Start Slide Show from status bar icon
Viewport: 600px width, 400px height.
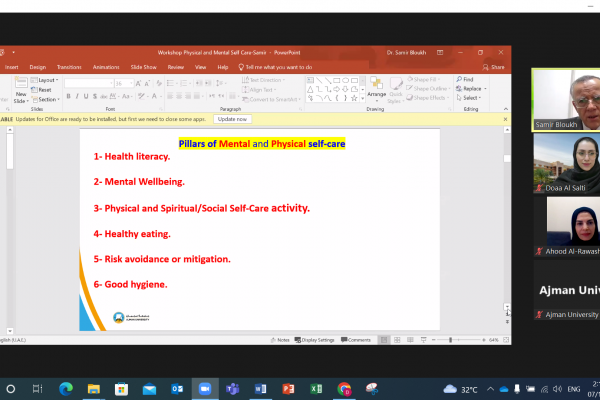(x=424, y=340)
